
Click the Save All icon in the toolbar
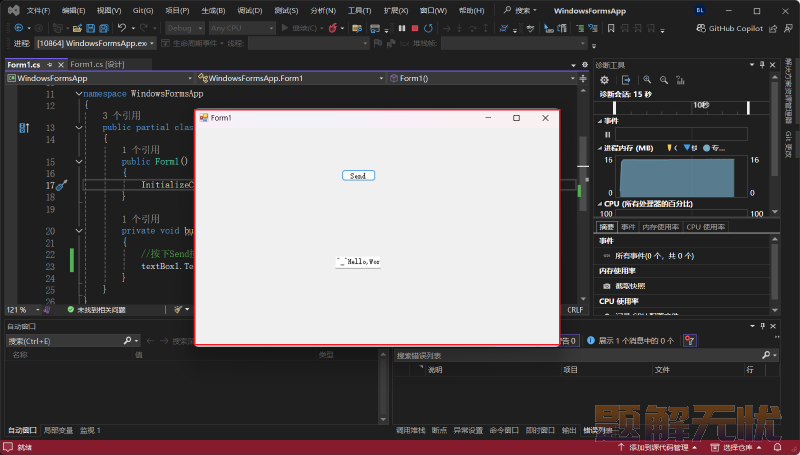pos(104,29)
